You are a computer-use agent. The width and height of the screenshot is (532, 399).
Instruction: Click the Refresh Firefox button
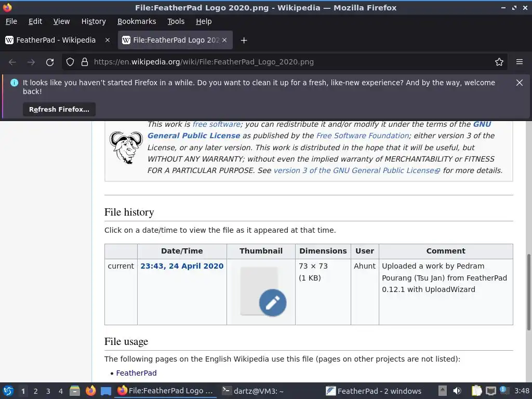tap(59, 109)
